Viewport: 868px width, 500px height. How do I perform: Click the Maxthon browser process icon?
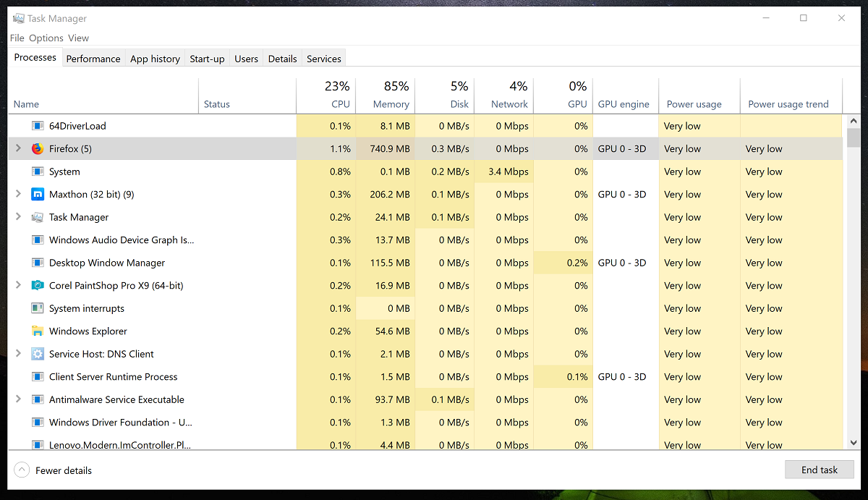(38, 195)
